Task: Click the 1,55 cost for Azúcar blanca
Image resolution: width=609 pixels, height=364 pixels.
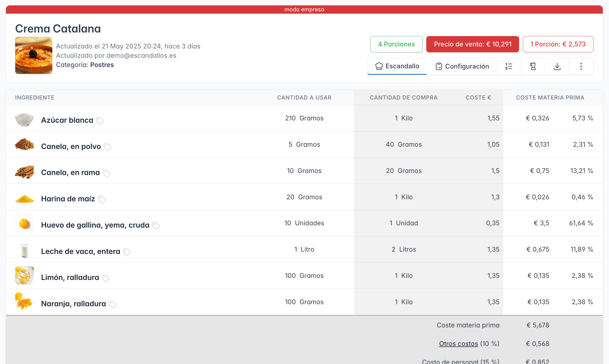Action: tap(493, 118)
